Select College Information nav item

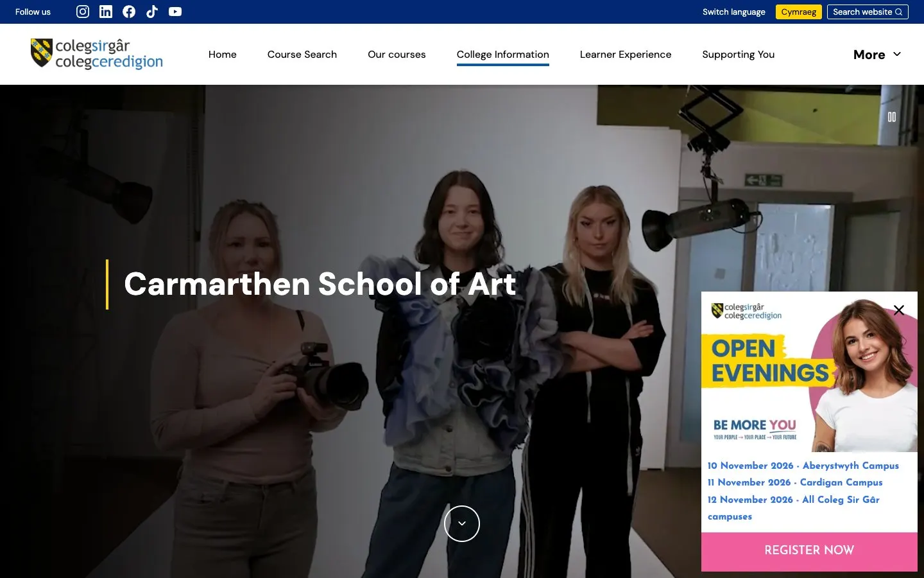(x=503, y=55)
